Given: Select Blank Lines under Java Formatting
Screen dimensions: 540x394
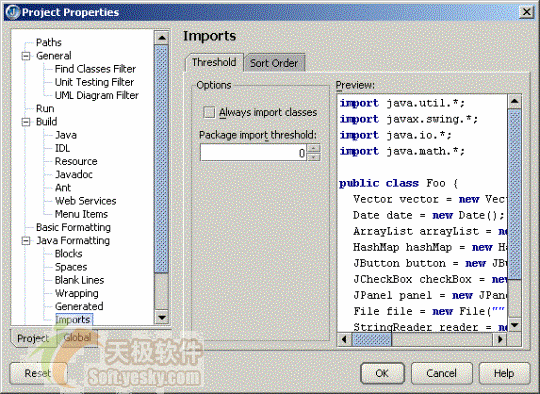Looking at the screenshot, I should pyautogui.click(x=80, y=280).
